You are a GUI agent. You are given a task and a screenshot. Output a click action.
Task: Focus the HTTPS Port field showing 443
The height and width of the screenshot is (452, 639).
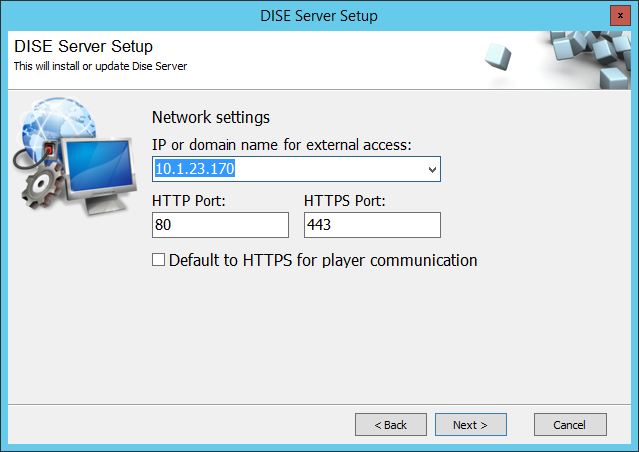click(372, 225)
